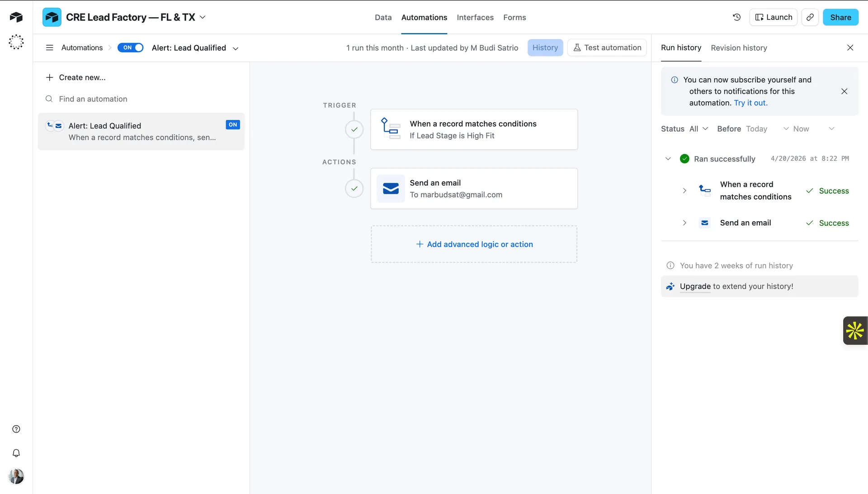The image size is (868, 494).
Task: Select the envelope icon on Send an email
Action: pyautogui.click(x=390, y=189)
